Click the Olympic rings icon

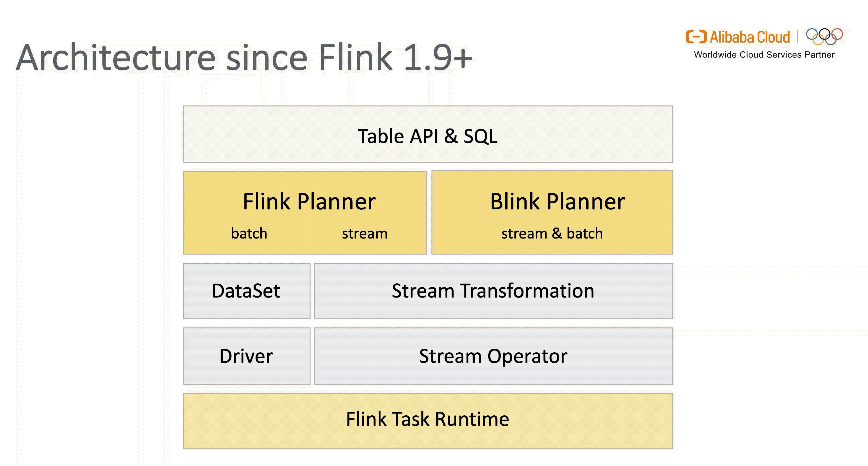tap(824, 36)
